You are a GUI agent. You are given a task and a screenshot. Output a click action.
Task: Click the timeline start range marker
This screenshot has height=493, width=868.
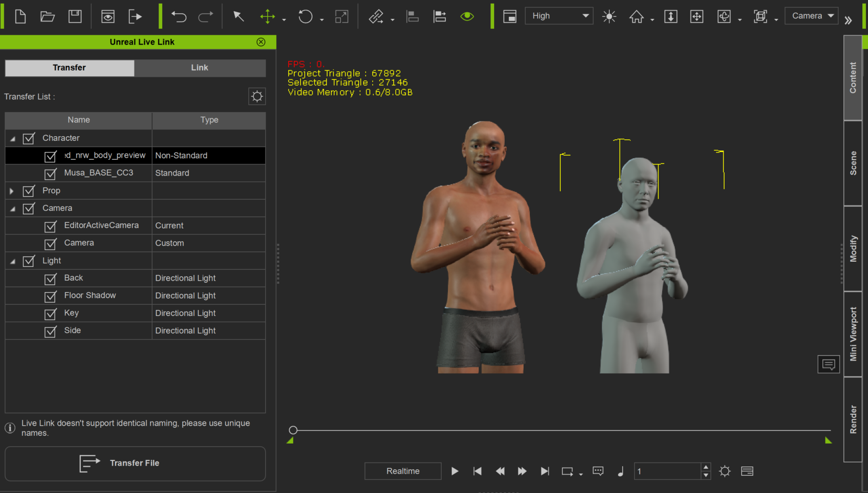point(290,440)
